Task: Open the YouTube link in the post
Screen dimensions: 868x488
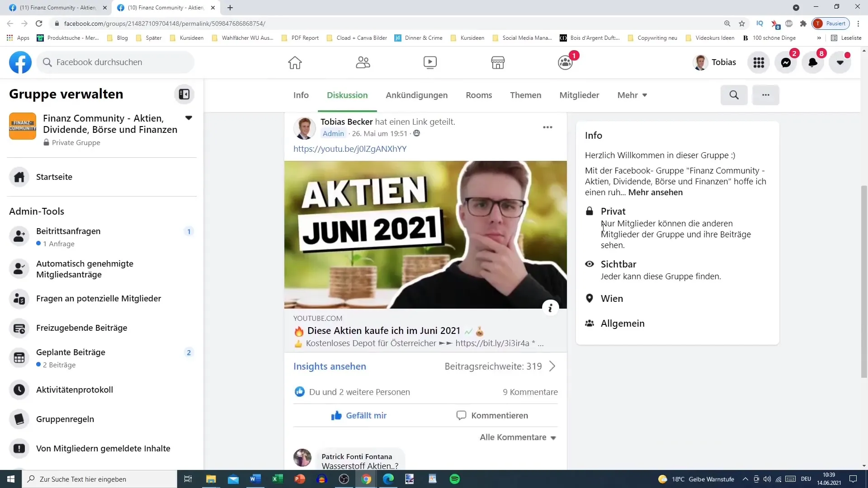Action: 350,148
